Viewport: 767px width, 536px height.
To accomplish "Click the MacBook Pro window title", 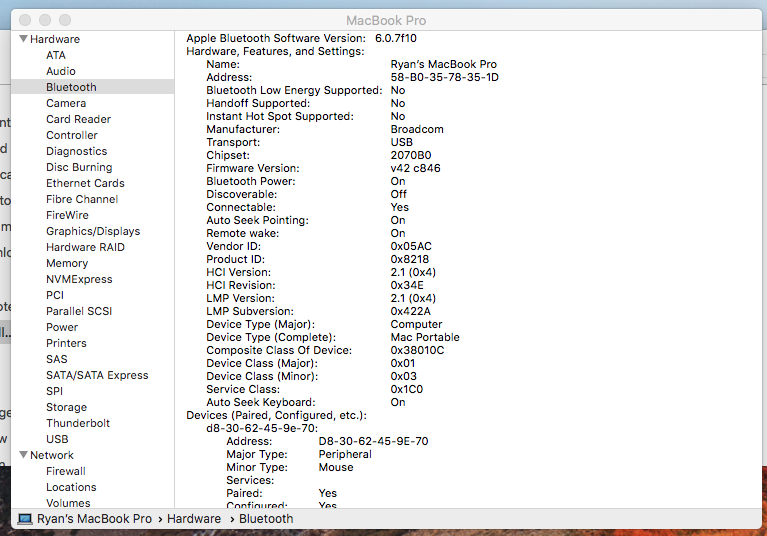I will [386, 21].
